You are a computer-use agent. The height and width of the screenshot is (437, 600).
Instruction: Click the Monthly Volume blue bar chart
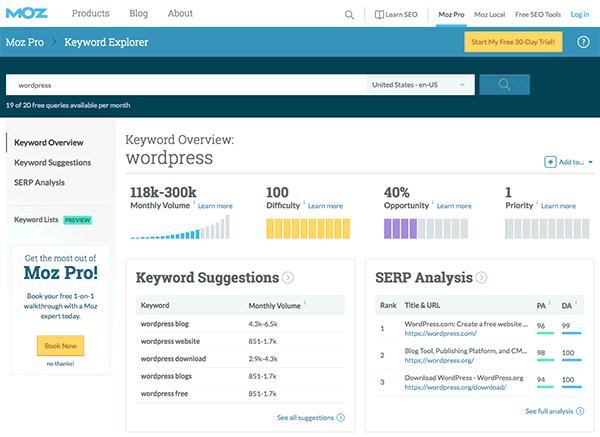tap(180, 227)
